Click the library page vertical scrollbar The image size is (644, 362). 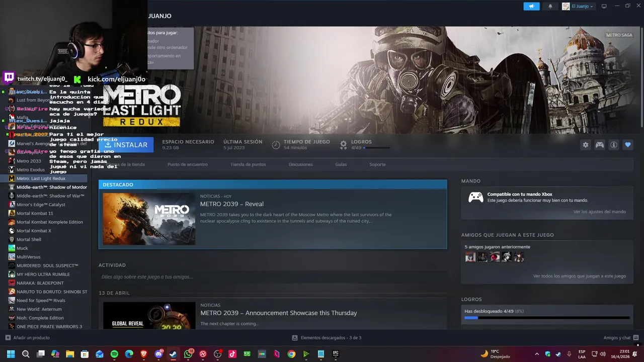pyautogui.click(x=641, y=78)
